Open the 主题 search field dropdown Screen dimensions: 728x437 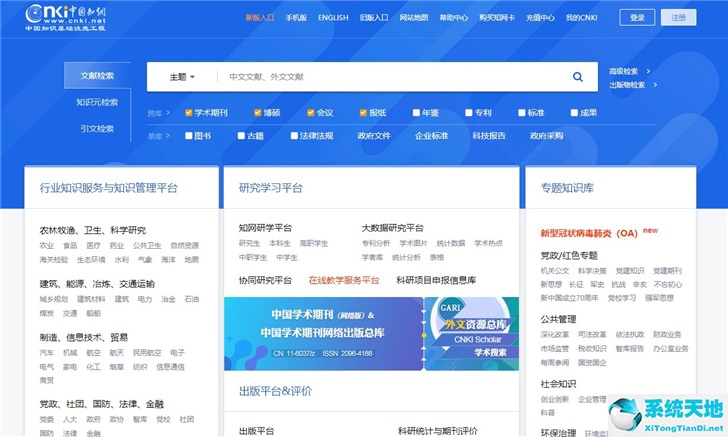pyautogui.click(x=182, y=77)
